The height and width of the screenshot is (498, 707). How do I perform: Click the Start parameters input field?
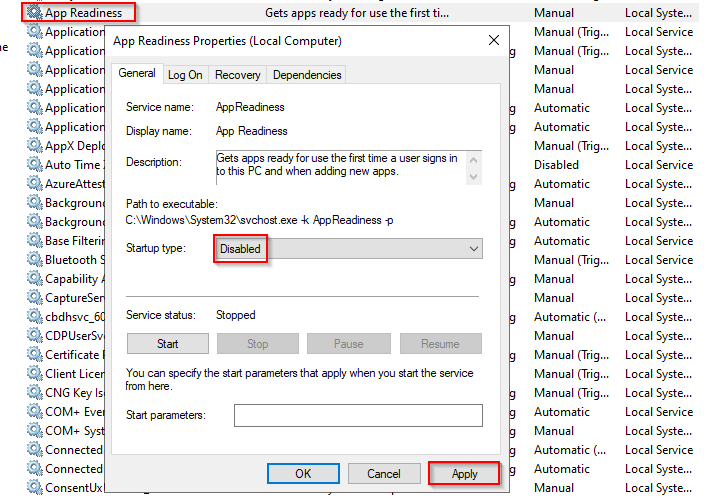click(x=358, y=415)
